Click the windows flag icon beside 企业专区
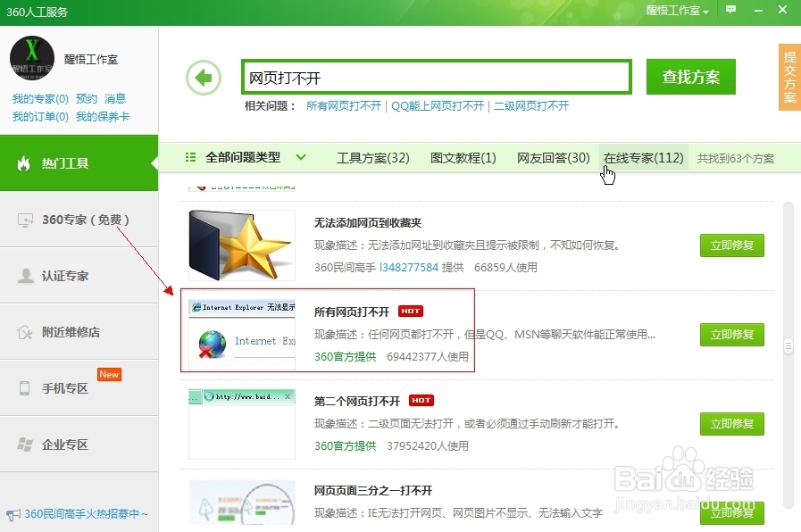Screen dimensions: 801x532 [x=24, y=445]
